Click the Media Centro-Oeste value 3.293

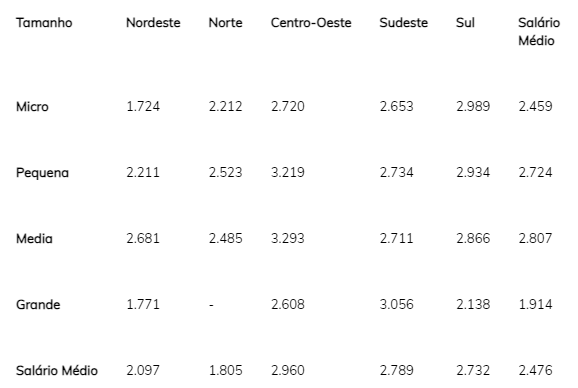[x=288, y=239]
